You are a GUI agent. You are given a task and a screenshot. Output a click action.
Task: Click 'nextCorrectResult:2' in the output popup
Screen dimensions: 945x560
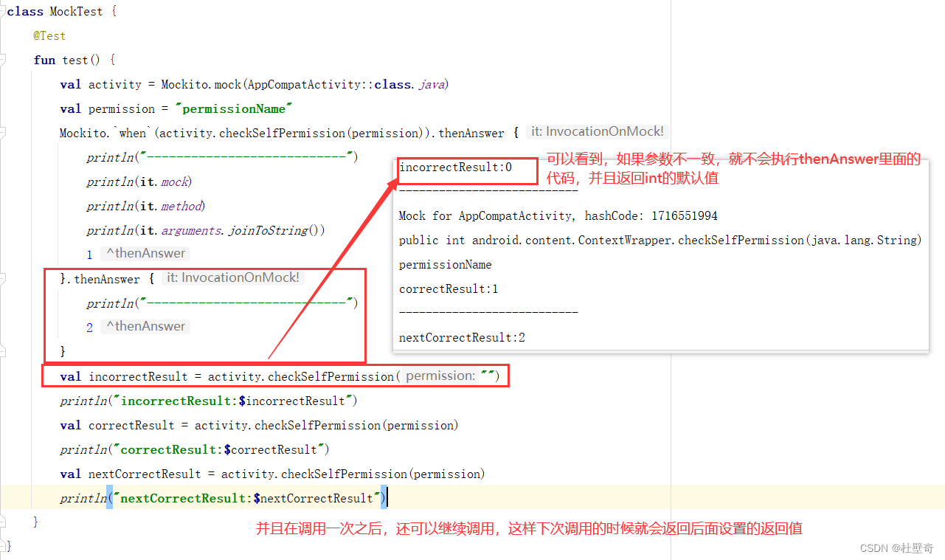[x=463, y=338]
